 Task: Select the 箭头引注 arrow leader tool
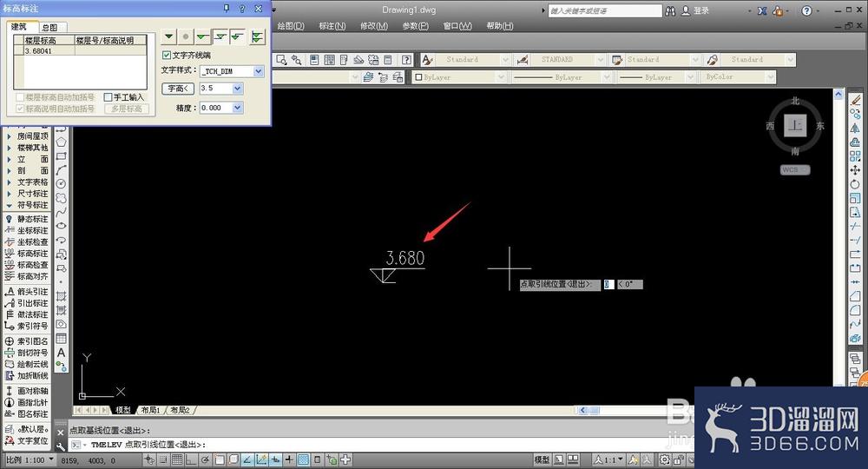(27, 291)
